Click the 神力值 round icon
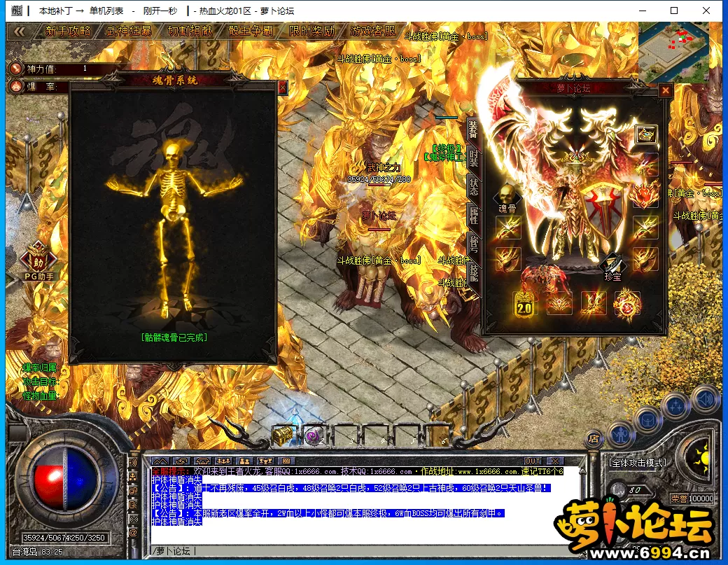 click(x=16, y=69)
